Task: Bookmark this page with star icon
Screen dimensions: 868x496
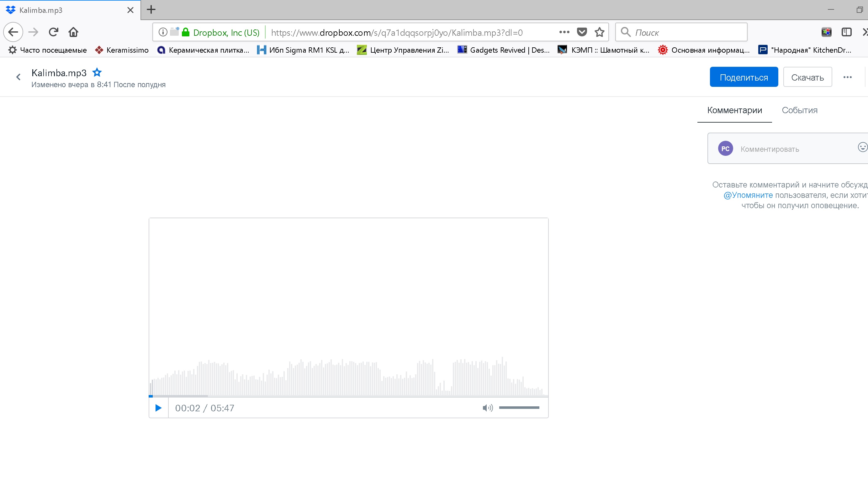Action: 599,32
